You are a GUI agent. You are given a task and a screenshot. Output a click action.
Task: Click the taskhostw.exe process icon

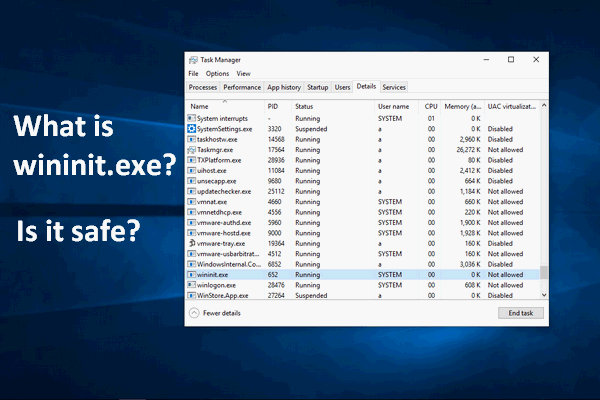pyautogui.click(x=191, y=139)
